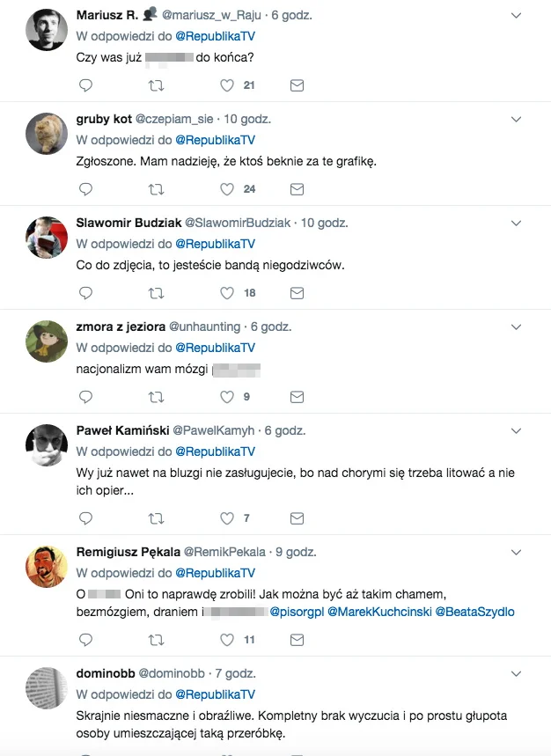Open @RepublikaTV link in dominobb's reply
The height and width of the screenshot is (756, 551).
[215, 694]
